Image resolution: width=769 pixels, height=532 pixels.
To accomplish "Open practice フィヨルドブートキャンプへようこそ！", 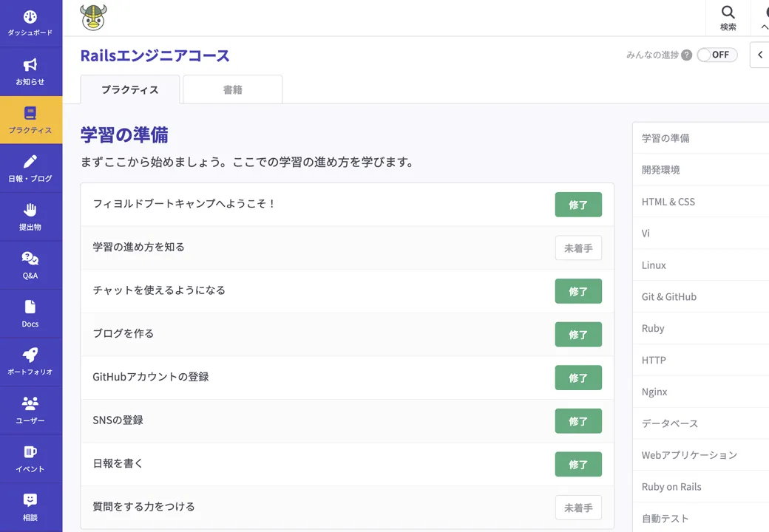I will click(x=184, y=204).
